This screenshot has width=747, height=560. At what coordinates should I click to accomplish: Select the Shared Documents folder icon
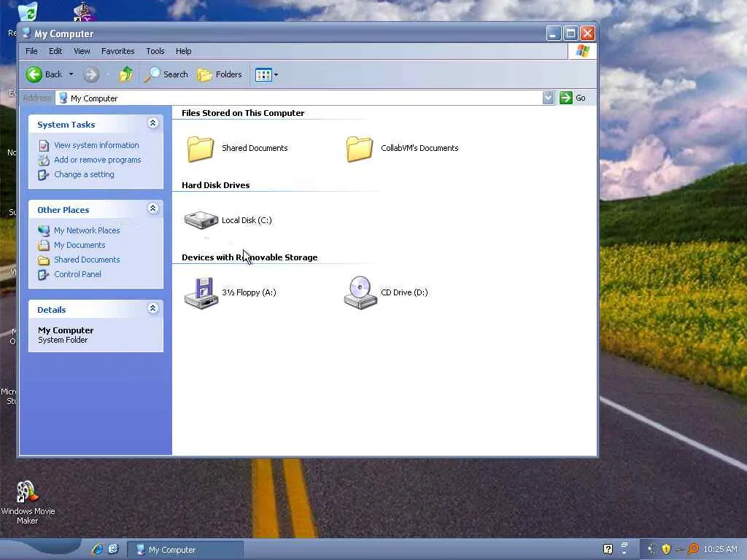tap(200, 149)
